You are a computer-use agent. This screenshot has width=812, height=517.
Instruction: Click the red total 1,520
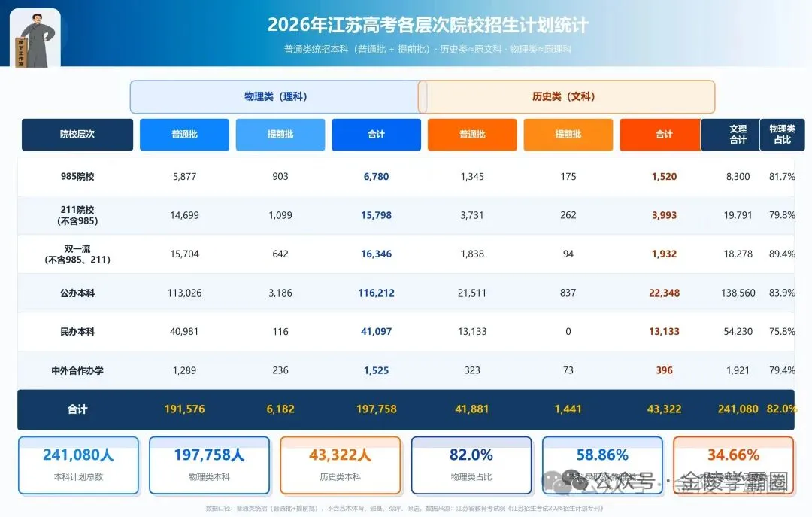point(665,176)
